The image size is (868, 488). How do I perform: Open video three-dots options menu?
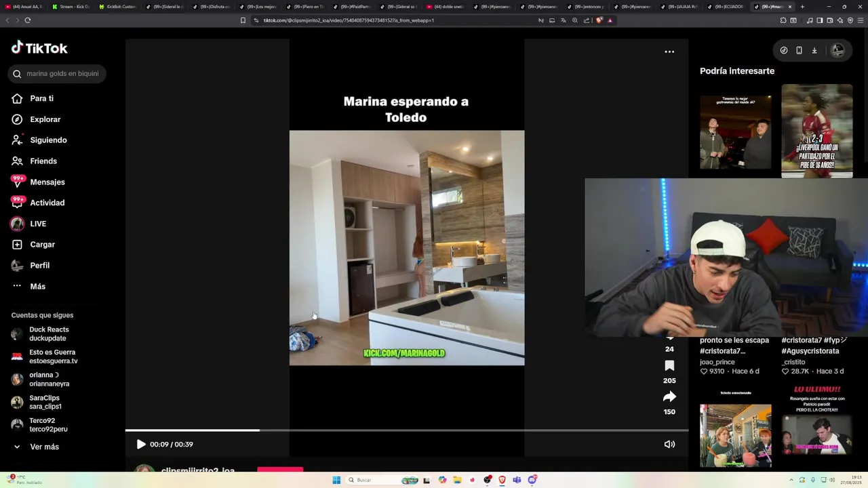tap(669, 52)
